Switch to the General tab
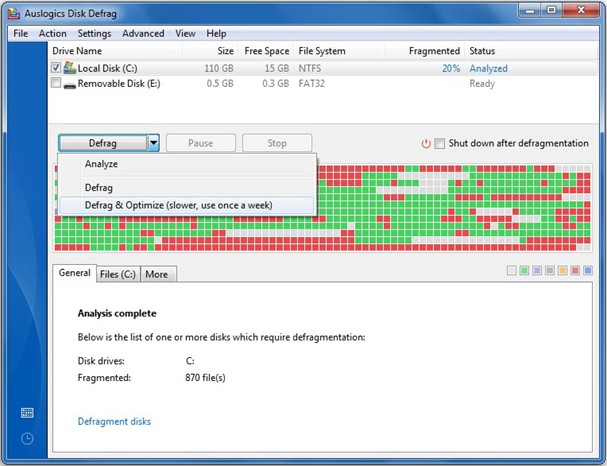 coord(74,273)
